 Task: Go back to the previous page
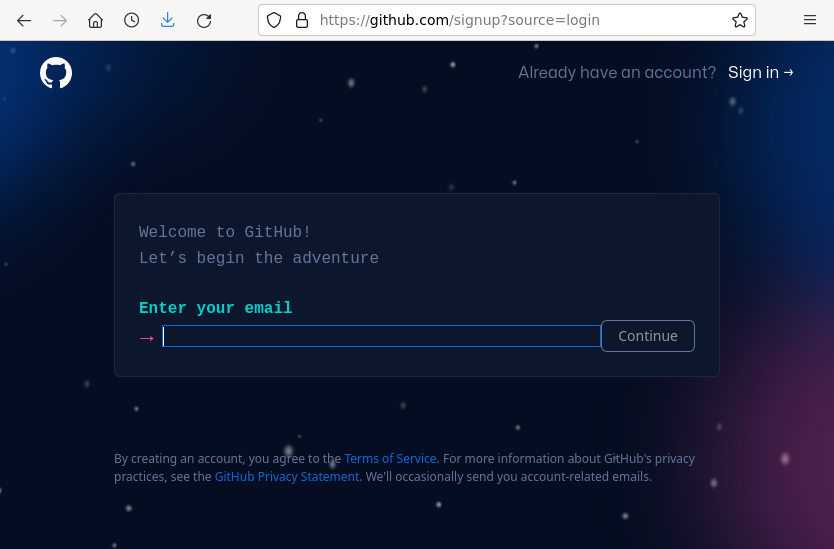pos(24,20)
